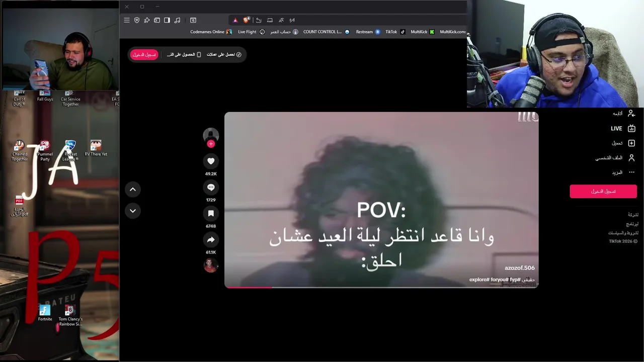Click the share arrow in address bar
Screen dimensions: 644x362
[x=259, y=20]
